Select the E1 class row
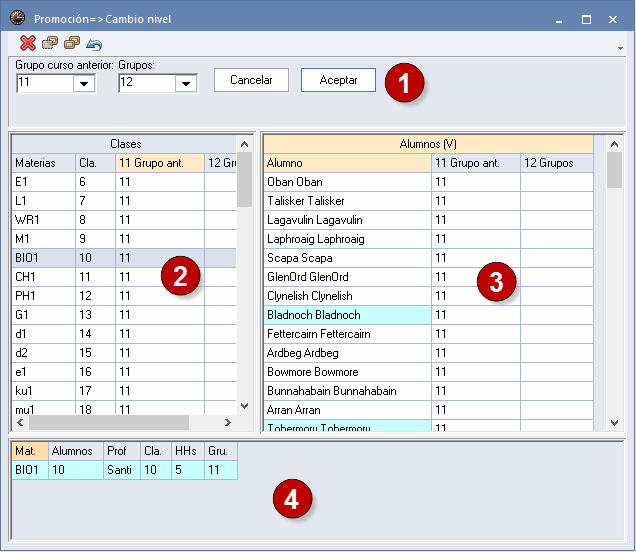The width and height of the screenshot is (636, 552). click(125, 182)
